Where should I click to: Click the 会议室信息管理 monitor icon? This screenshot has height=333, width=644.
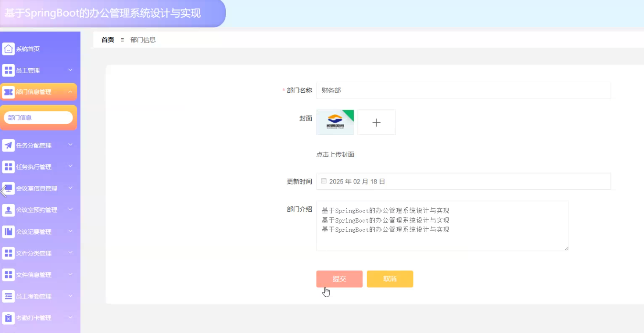[x=8, y=188]
